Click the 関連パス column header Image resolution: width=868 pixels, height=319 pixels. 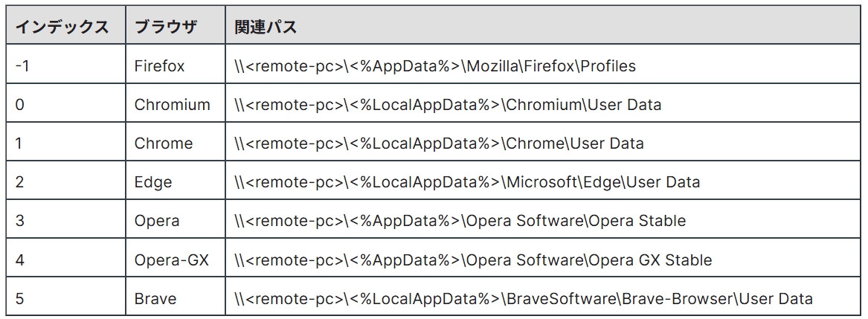coord(266,28)
